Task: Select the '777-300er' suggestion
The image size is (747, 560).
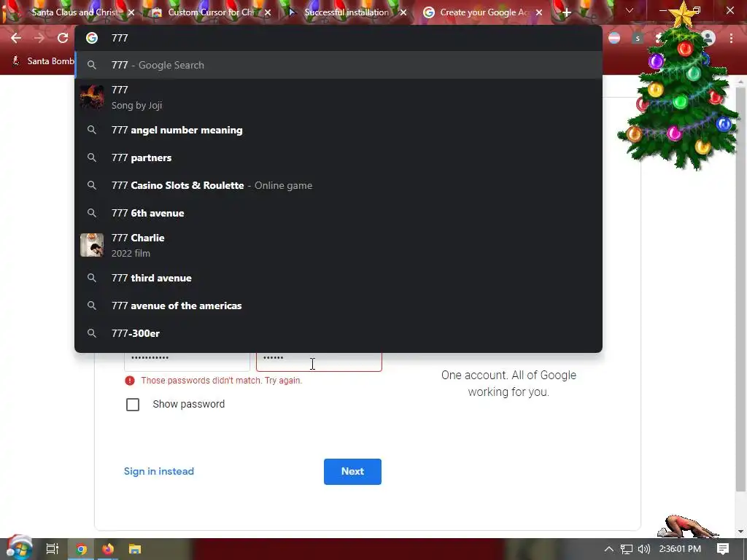Action: tap(338, 333)
